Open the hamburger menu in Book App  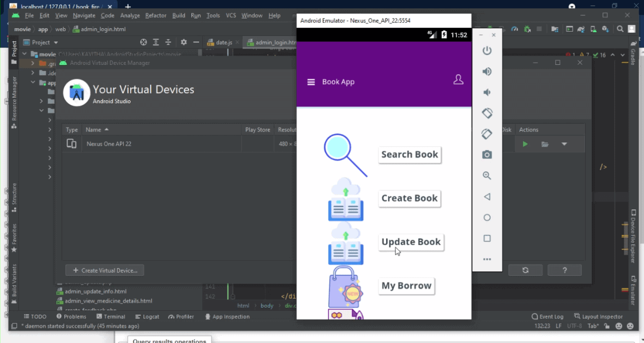pyautogui.click(x=311, y=82)
